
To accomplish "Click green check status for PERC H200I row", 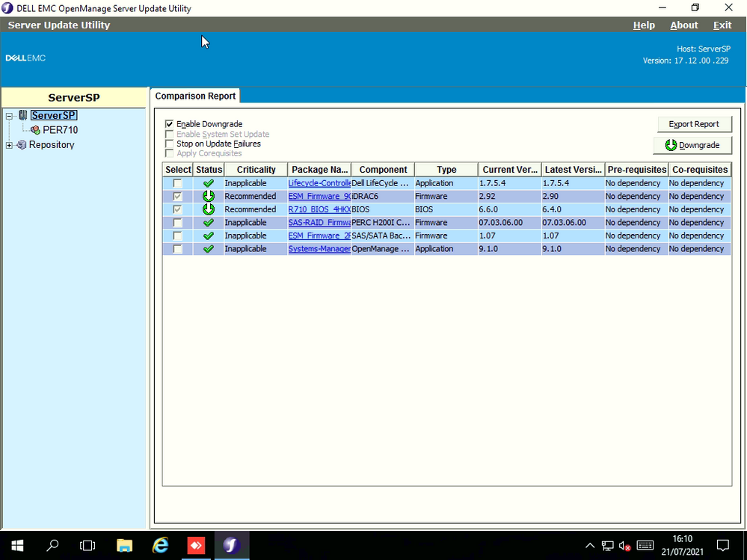I will [208, 222].
